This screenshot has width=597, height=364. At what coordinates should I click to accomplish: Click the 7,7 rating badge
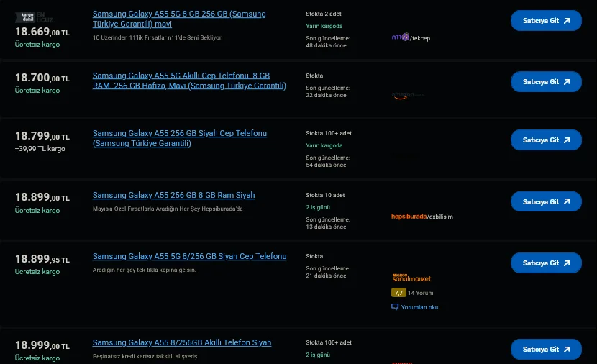point(398,293)
